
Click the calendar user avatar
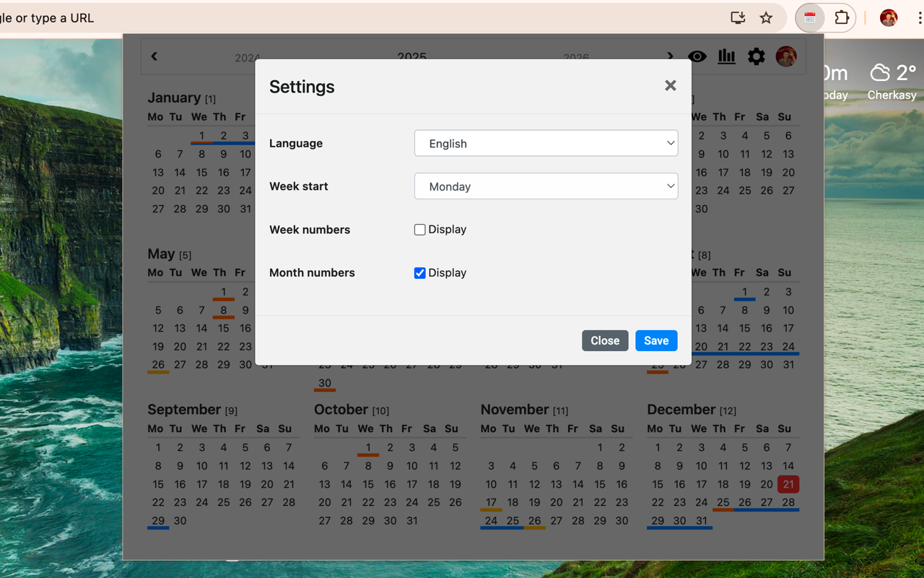tap(786, 56)
